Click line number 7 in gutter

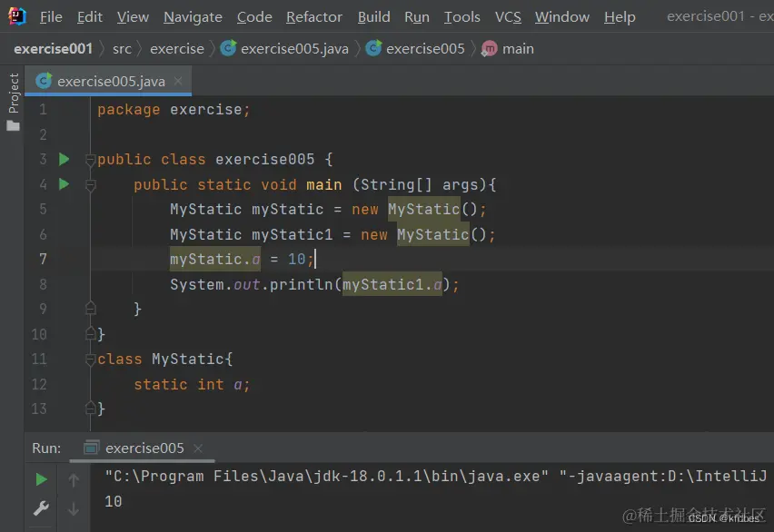point(43,259)
